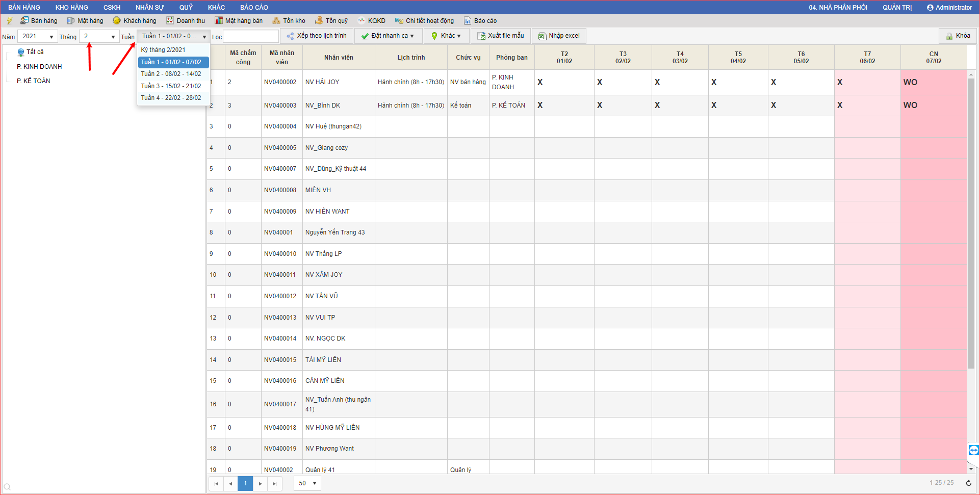980x495 pixels.
Task: Open the Tháng month dropdown
Action: pyautogui.click(x=99, y=36)
